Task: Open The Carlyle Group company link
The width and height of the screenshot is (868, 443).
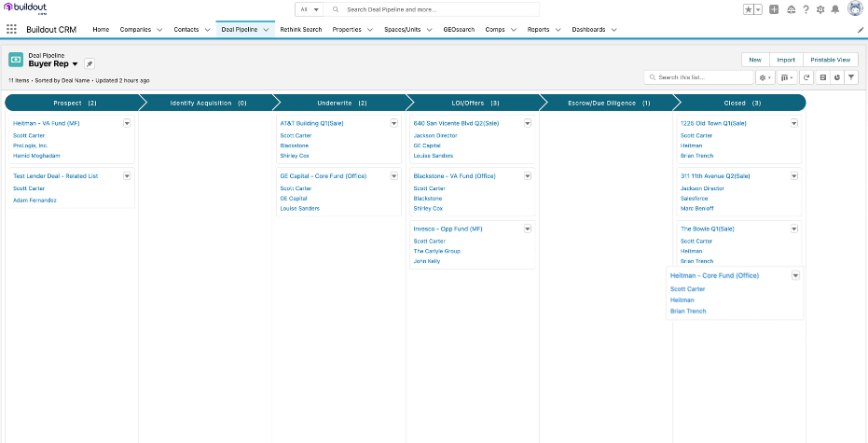Action: (436, 252)
